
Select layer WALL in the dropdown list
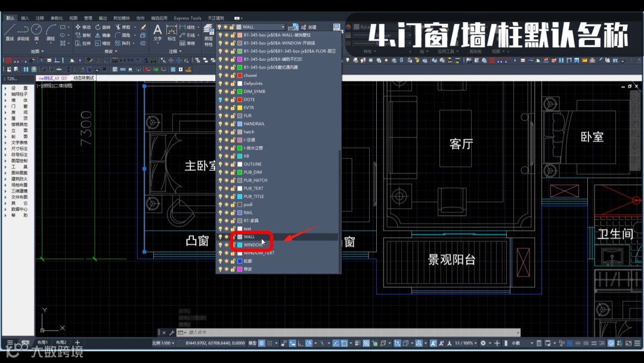point(278,237)
